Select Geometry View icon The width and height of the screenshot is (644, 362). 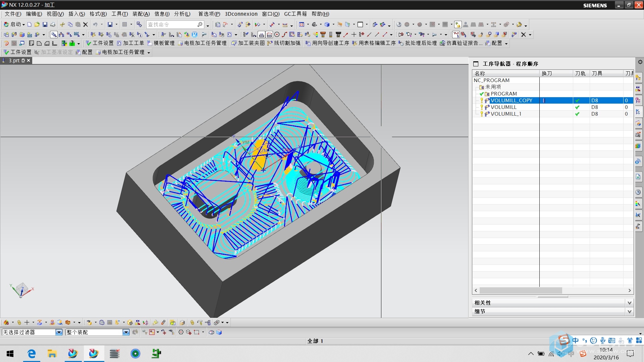pos(69,35)
